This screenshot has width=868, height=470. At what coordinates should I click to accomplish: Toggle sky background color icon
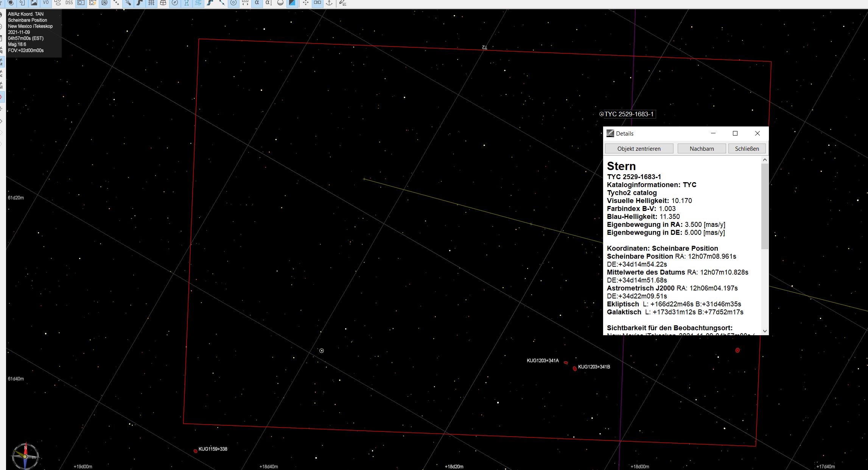click(292, 3)
